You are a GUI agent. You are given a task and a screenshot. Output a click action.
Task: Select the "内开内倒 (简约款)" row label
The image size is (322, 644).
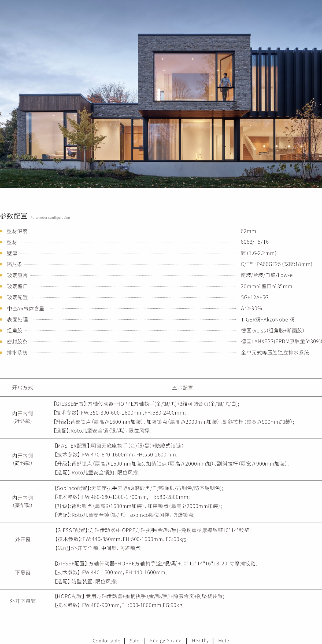(23, 459)
